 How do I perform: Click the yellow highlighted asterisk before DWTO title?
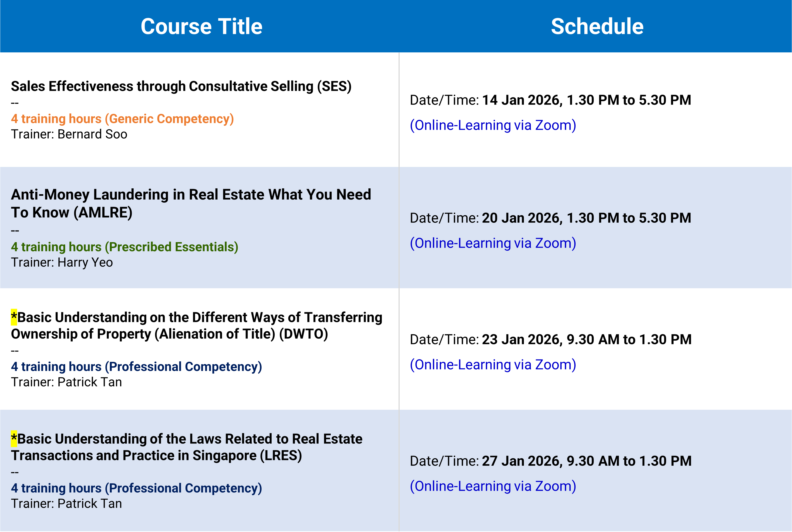coord(14,317)
